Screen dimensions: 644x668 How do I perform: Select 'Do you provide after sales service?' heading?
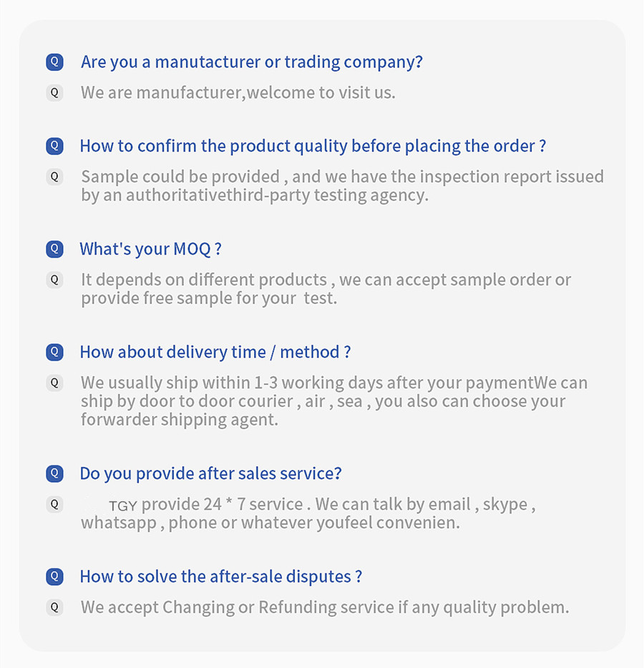pos(211,473)
